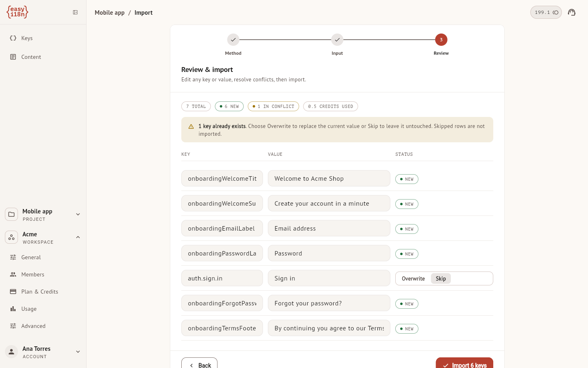Click the Back button
The height and width of the screenshot is (368, 588).
pos(199,363)
